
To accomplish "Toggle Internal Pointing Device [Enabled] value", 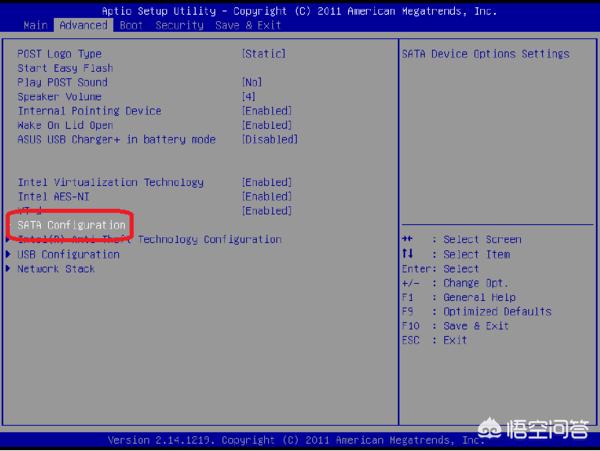I will (267, 111).
